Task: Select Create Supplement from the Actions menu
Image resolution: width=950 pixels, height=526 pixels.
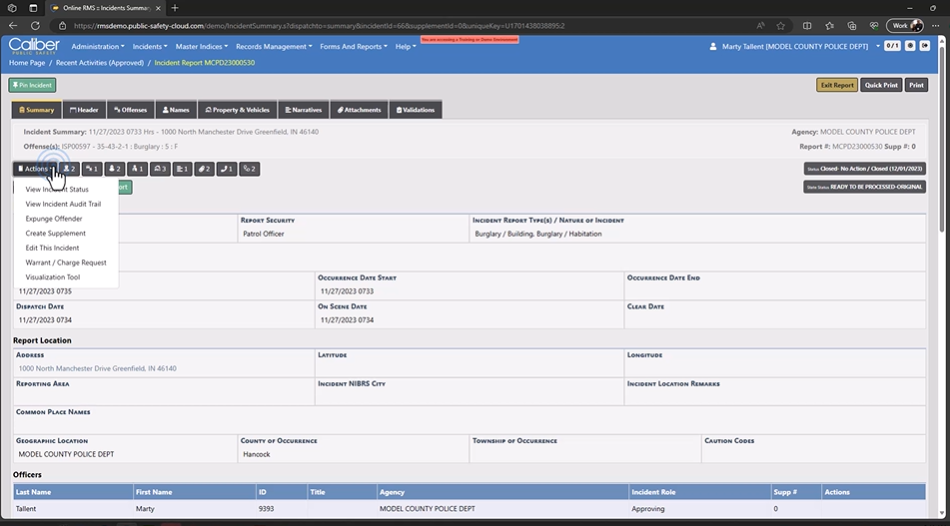Action: click(x=55, y=233)
